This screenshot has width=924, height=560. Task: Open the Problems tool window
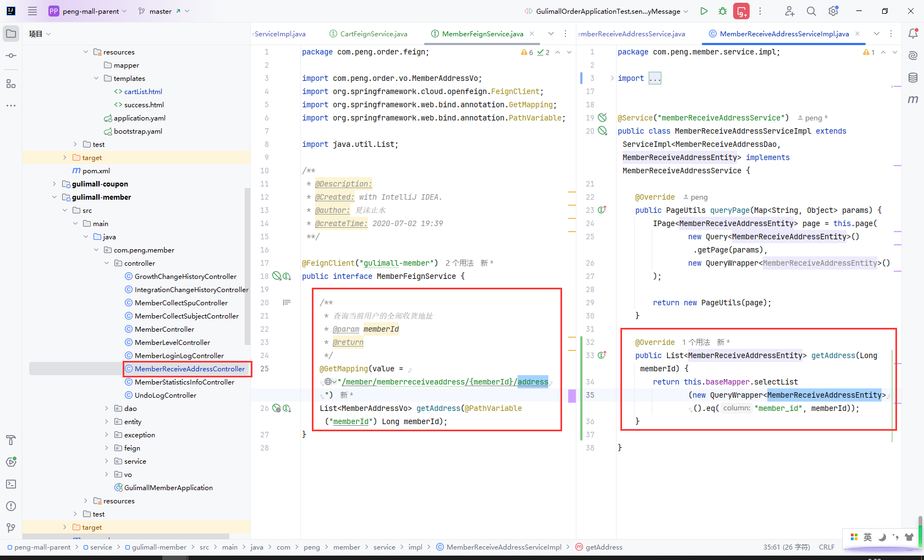11,506
